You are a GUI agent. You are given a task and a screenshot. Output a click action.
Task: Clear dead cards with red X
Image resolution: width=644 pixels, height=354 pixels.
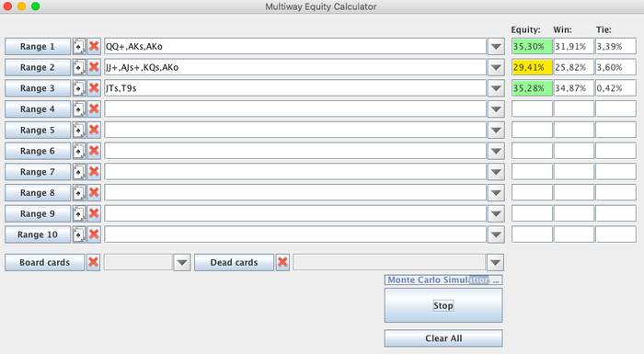pyautogui.click(x=282, y=262)
